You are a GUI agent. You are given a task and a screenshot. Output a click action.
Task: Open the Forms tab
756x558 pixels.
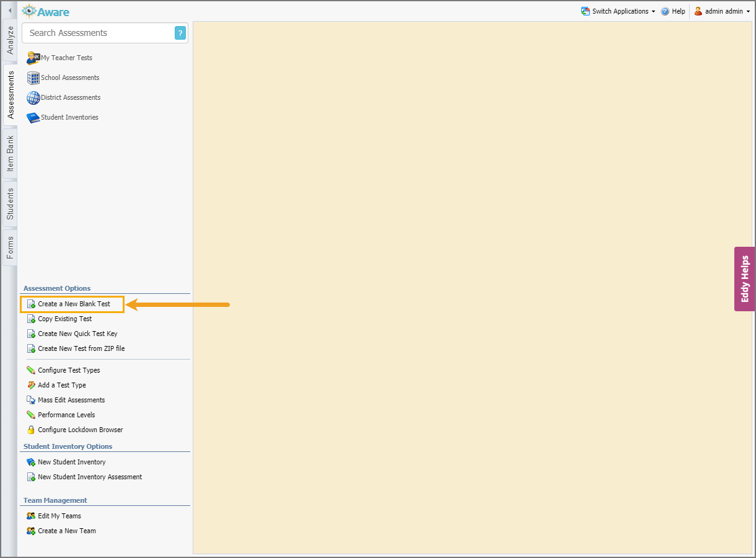pyautogui.click(x=10, y=247)
